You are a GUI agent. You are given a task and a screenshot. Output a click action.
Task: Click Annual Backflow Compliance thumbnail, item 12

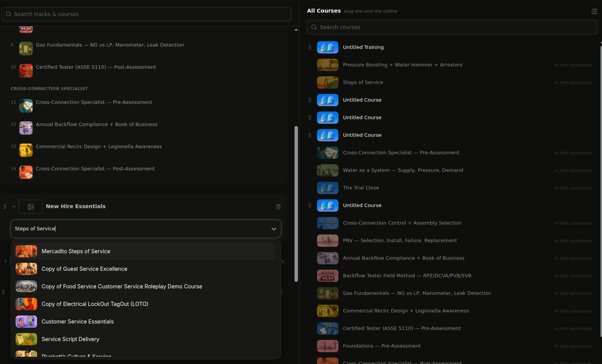click(x=26, y=128)
